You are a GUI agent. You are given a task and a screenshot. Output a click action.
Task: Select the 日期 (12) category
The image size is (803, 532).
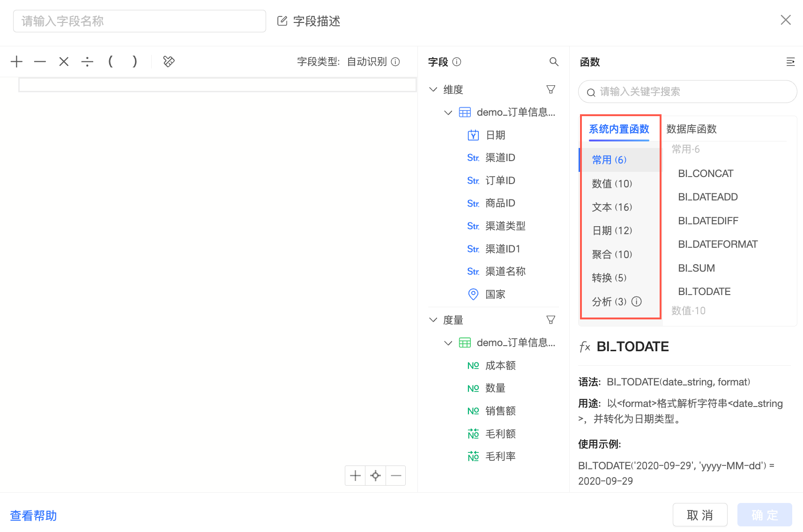(x=620, y=231)
